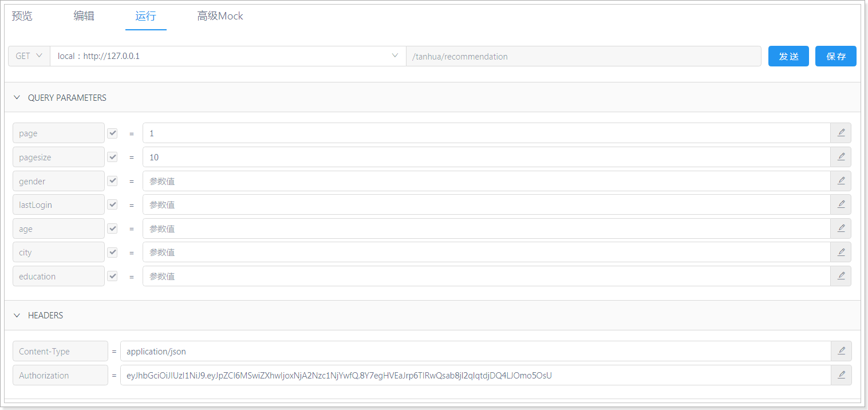Switch to the 预览 tab
Viewport: 868px width, 410px height.
point(22,16)
